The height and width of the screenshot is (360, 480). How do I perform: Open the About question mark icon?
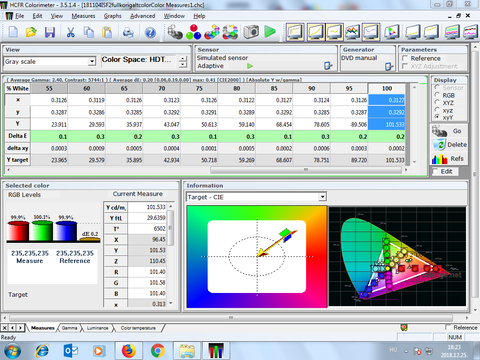click(x=150, y=32)
